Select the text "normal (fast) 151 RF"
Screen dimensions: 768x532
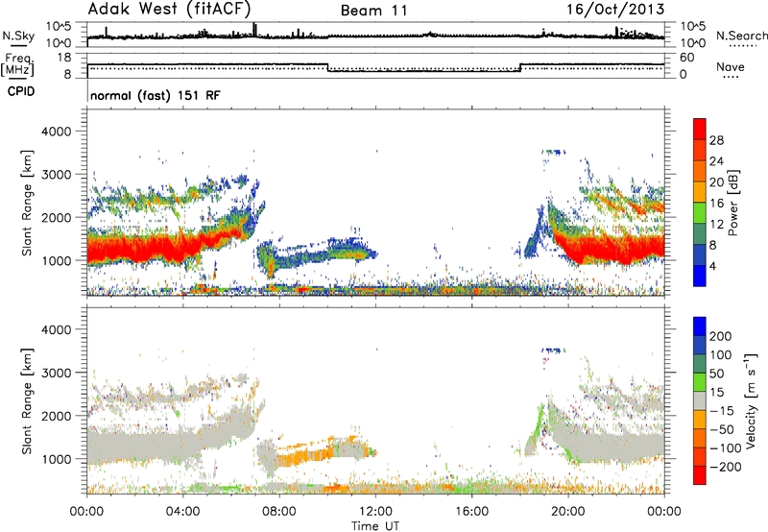156,95
